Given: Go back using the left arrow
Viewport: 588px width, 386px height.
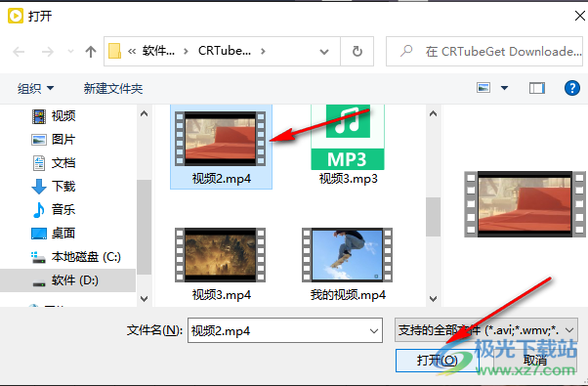Looking at the screenshot, I should tap(19, 52).
